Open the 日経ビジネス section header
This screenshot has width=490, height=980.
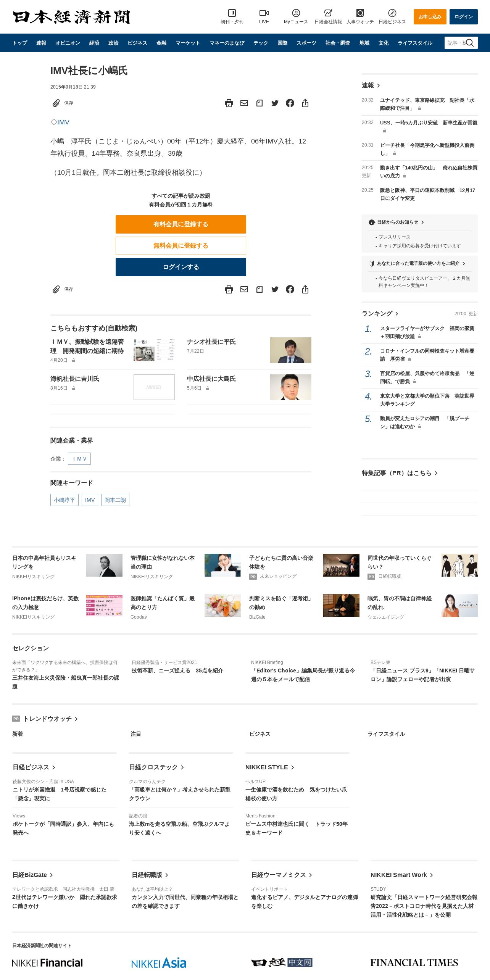click(x=34, y=767)
